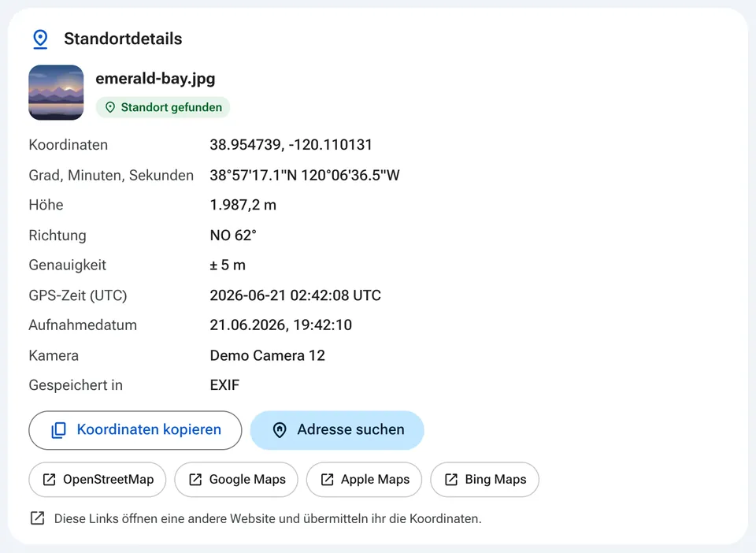This screenshot has height=553, width=756.
Task: Click the pin icon in Adresse suchen
Action: coord(280,430)
